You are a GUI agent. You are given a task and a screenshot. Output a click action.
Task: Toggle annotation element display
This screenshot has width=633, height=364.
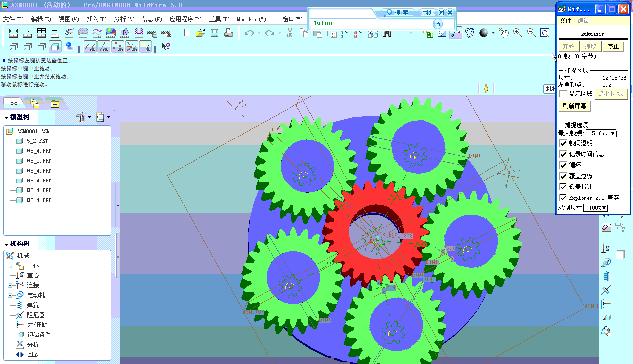tap(145, 46)
